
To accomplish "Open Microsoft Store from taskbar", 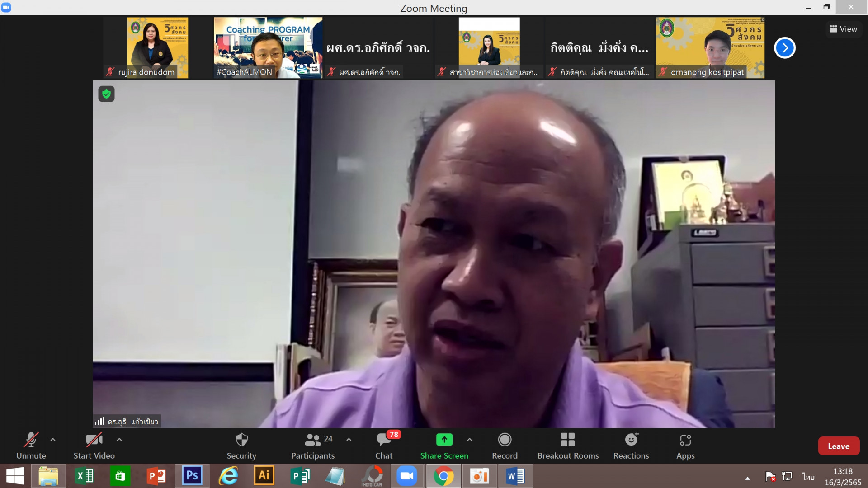I will [x=120, y=476].
